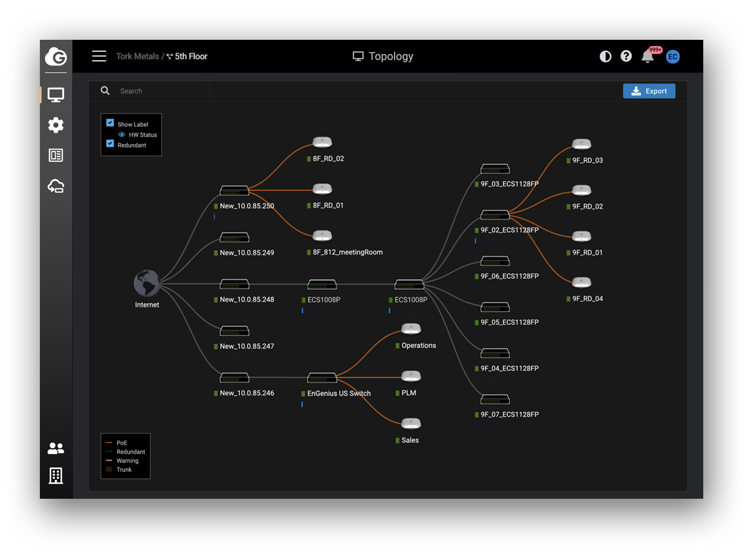Image resolution: width=756 pixels, height=552 pixels.
Task: Open notifications bell with 999+ badge
Action: (648, 57)
